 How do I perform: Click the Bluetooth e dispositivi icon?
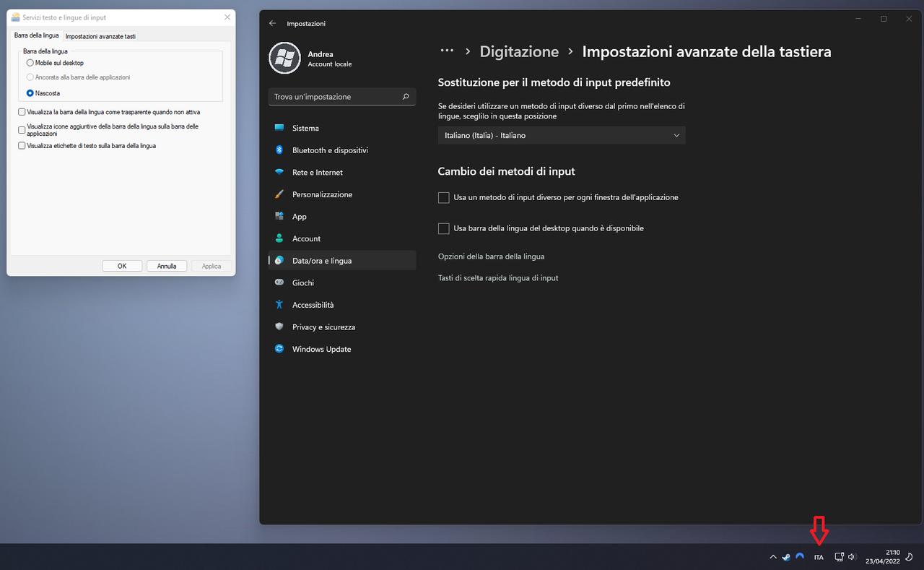[x=279, y=150]
